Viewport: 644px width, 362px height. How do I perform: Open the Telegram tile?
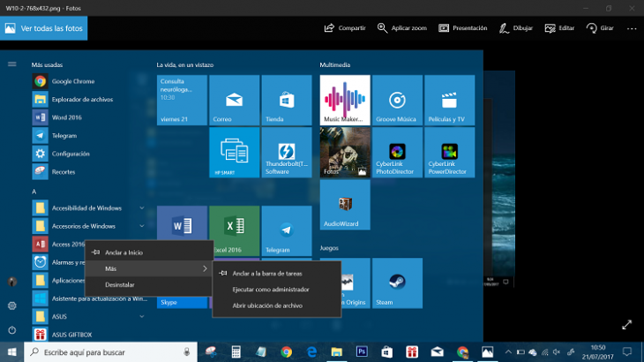pyautogui.click(x=287, y=231)
